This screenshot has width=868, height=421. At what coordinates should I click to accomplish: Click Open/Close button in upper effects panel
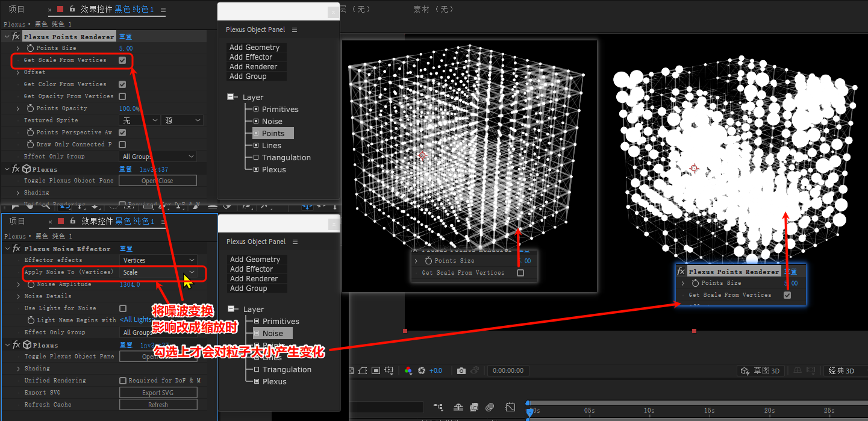click(158, 181)
